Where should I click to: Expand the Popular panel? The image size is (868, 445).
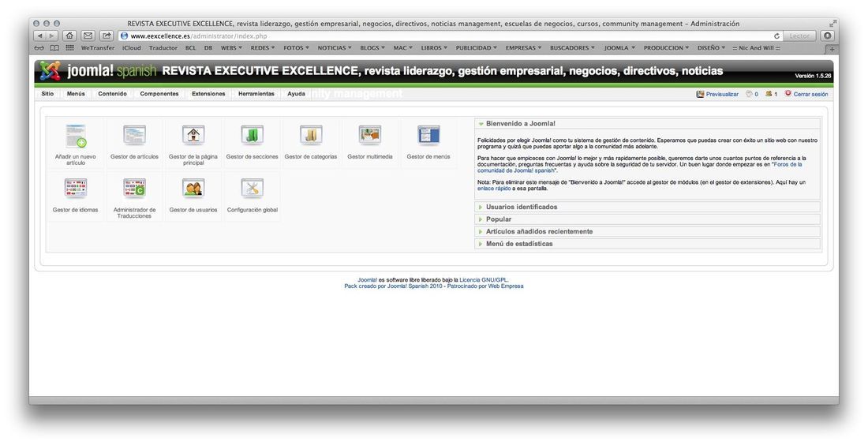coord(648,219)
